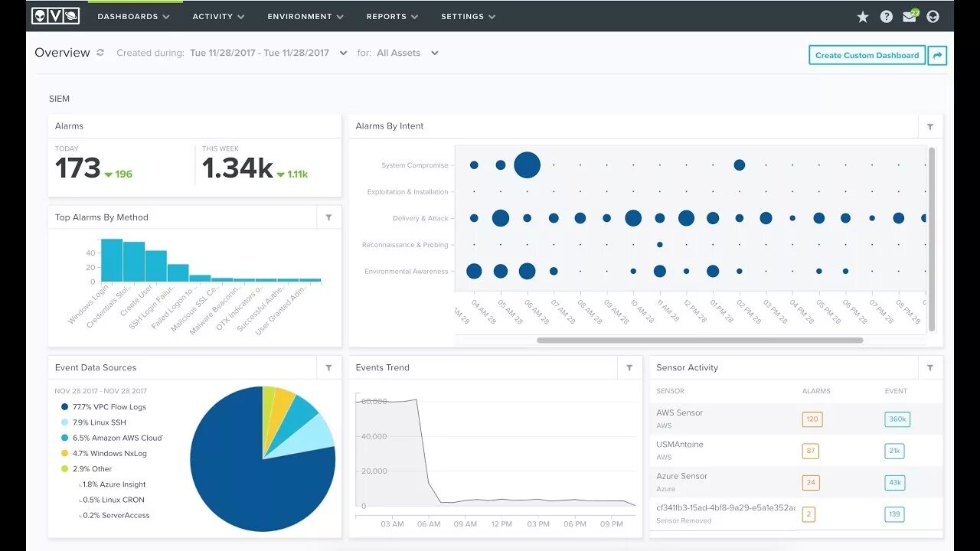Open the Dashboards menu
980x551 pixels.
[133, 16]
